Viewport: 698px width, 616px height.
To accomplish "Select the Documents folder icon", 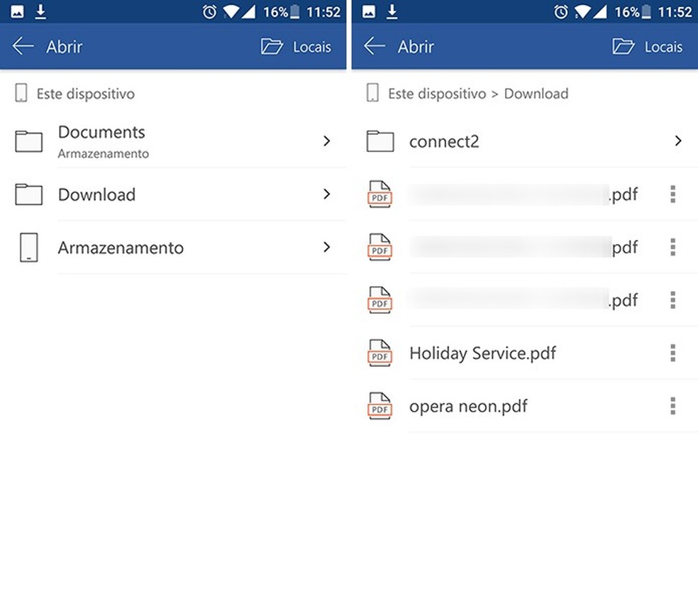I will pos(28,141).
